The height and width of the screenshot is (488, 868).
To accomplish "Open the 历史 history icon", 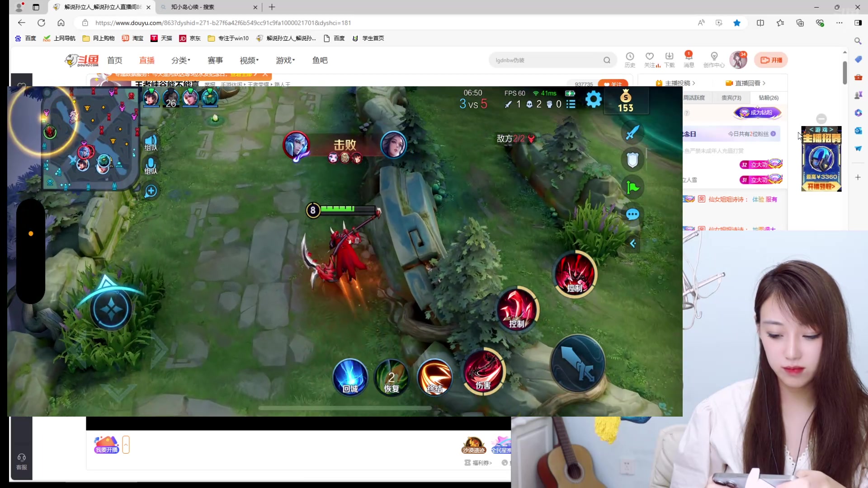I will [630, 60].
